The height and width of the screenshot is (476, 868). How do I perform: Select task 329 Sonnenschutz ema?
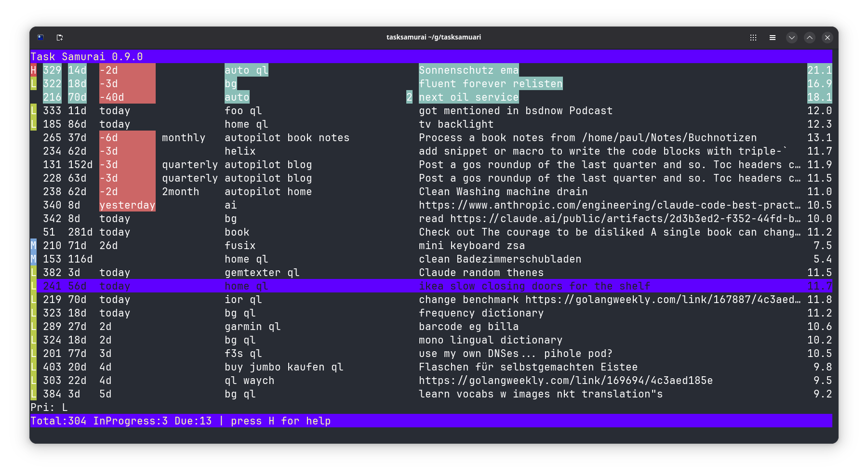(x=468, y=70)
